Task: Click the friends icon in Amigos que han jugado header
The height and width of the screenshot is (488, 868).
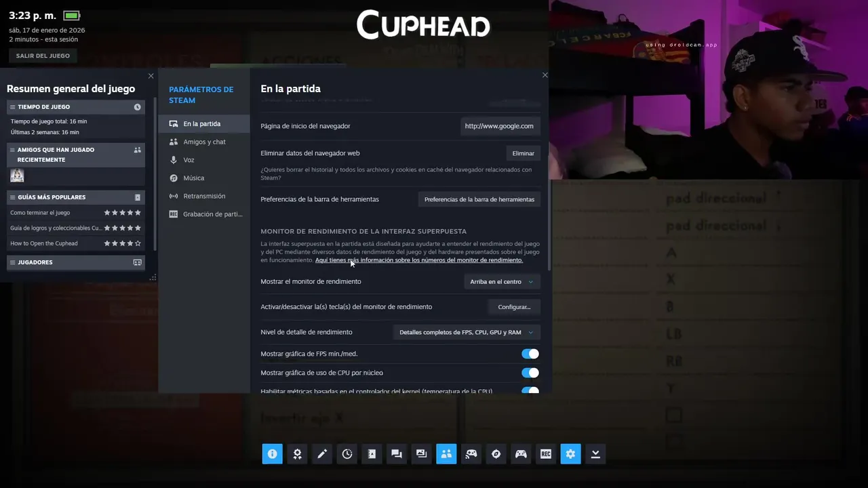Action: click(x=138, y=150)
